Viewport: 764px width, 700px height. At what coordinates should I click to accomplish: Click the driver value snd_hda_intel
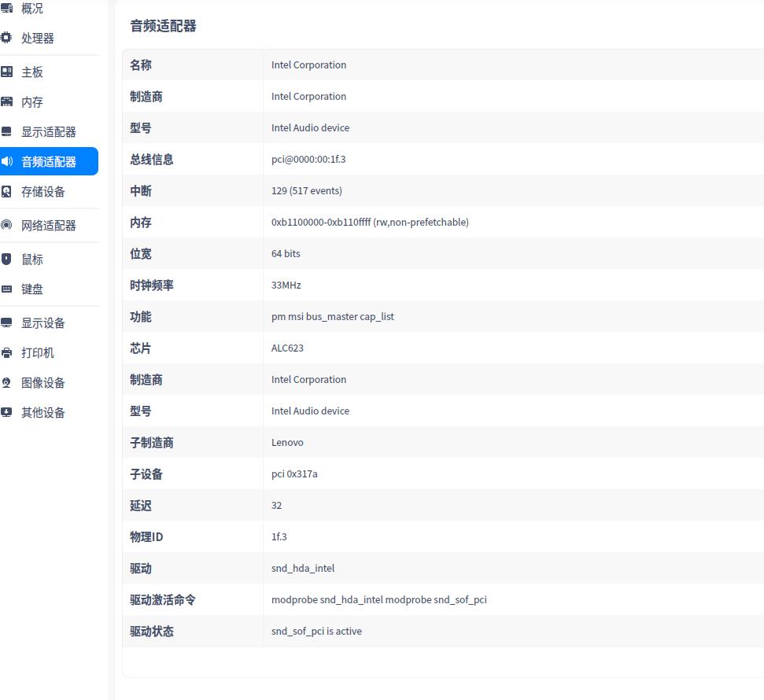(303, 568)
